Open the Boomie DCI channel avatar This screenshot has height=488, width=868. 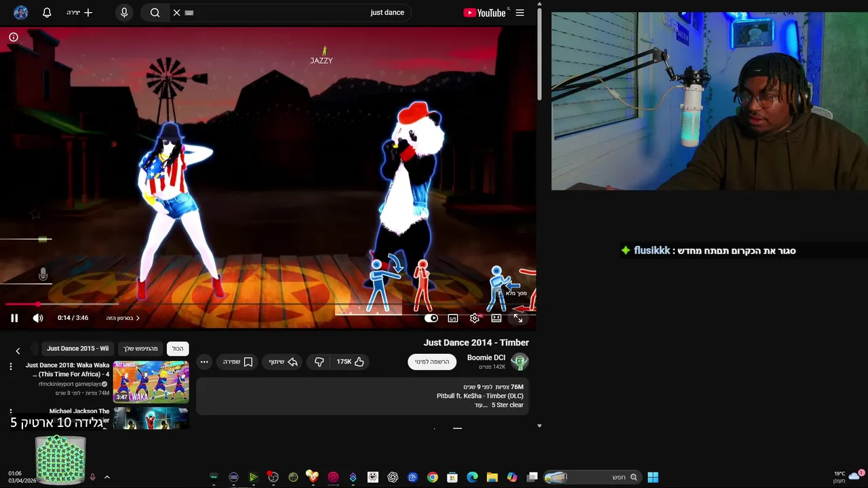pyautogui.click(x=519, y=362)
